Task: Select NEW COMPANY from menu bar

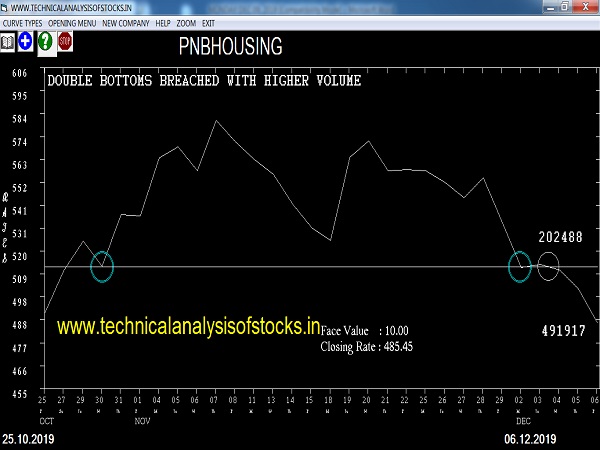Action: click(x=125, y=21)
